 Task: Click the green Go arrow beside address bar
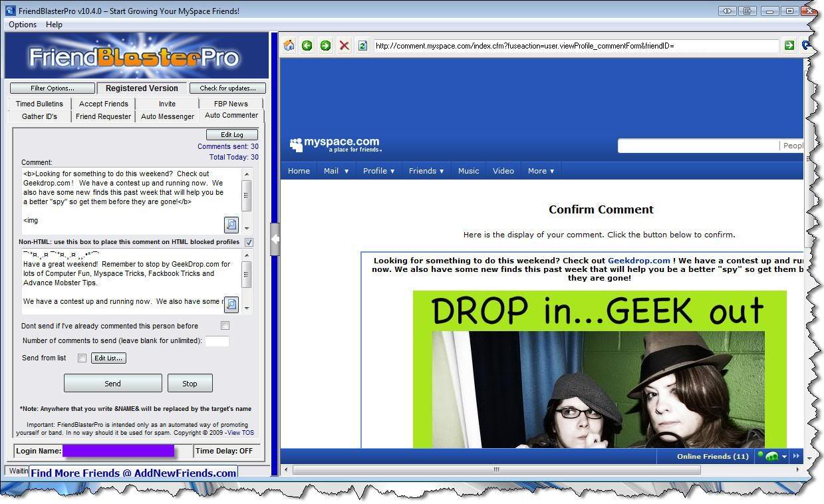pyautogui.click(x=789, y=45)
